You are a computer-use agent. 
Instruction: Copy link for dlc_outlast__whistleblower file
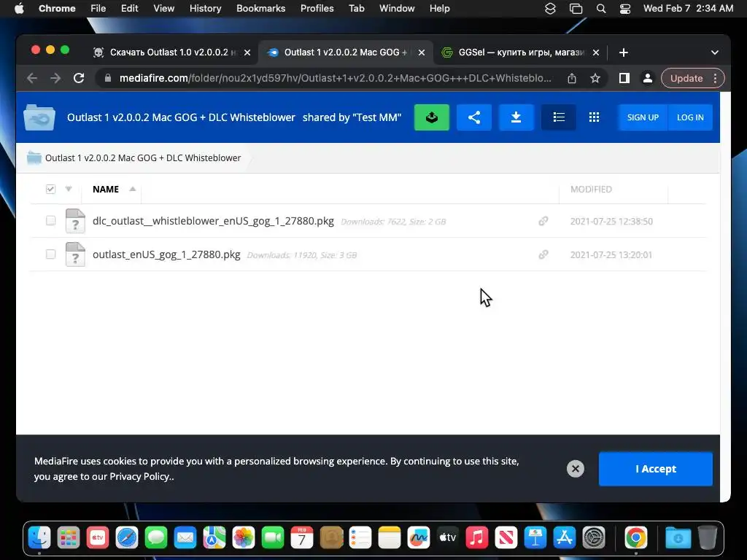543,221
